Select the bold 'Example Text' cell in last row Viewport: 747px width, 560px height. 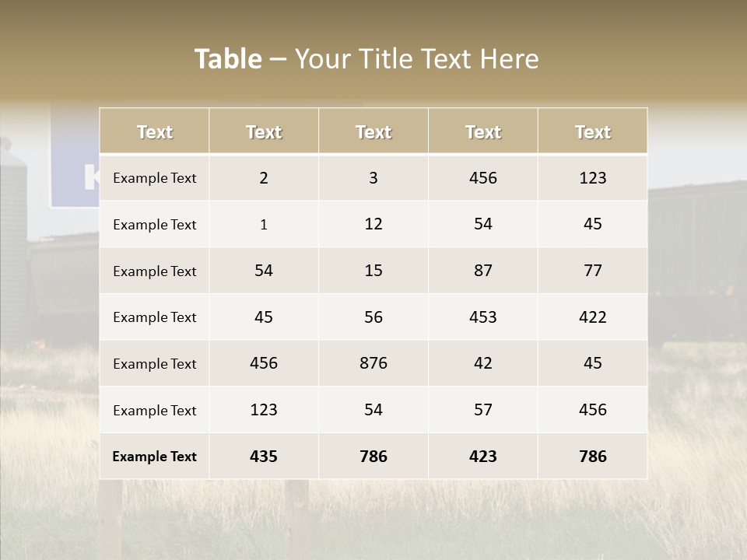coord(154,457)
